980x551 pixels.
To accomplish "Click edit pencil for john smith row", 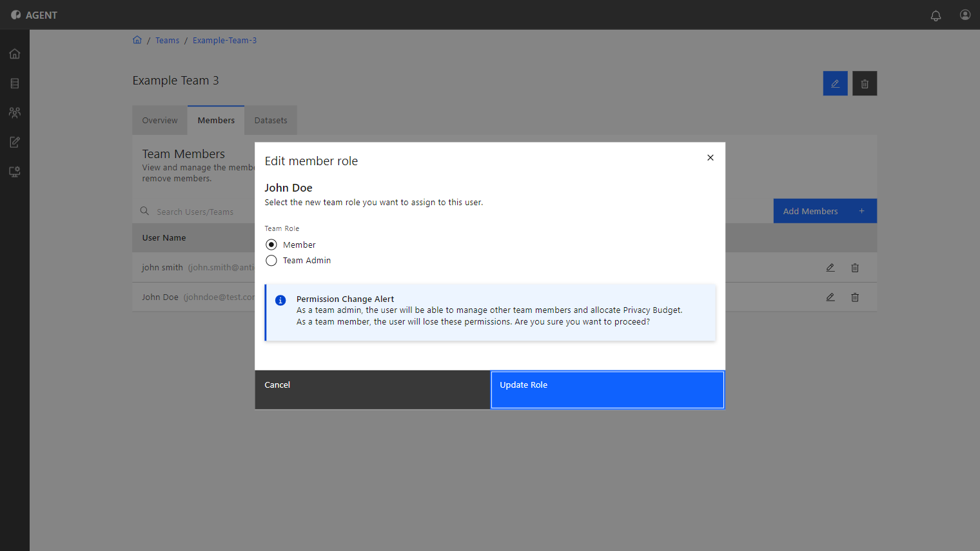I will pos(830,268).
